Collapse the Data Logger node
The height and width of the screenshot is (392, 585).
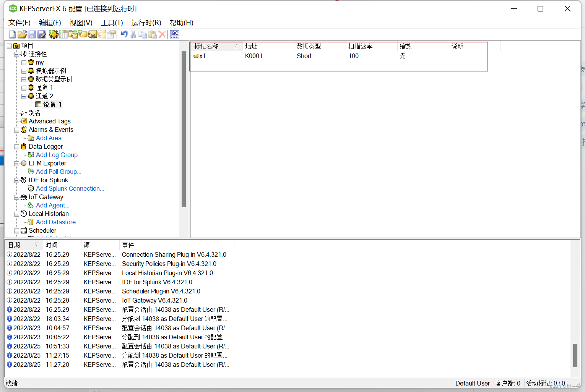tap(16, 147)
